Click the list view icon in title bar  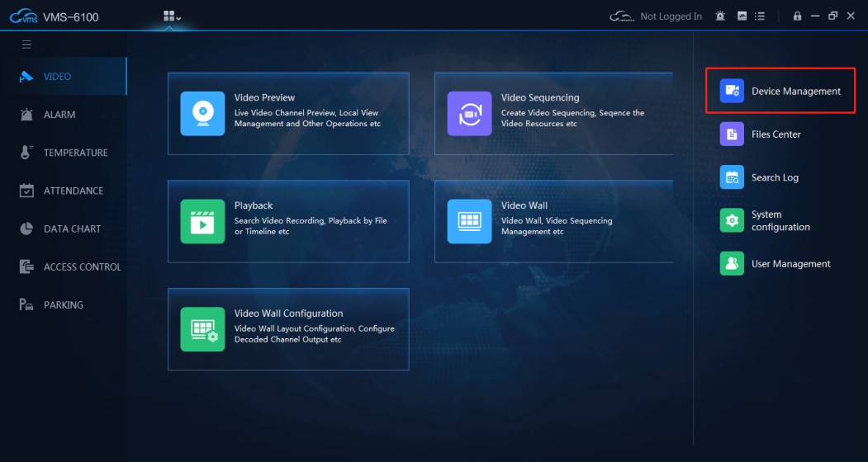coord(760,16)
